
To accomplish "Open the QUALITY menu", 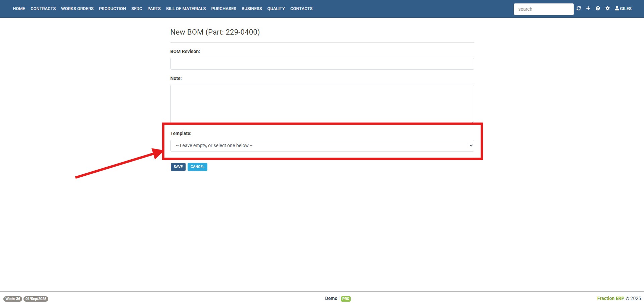I will [x=276, y=8].
